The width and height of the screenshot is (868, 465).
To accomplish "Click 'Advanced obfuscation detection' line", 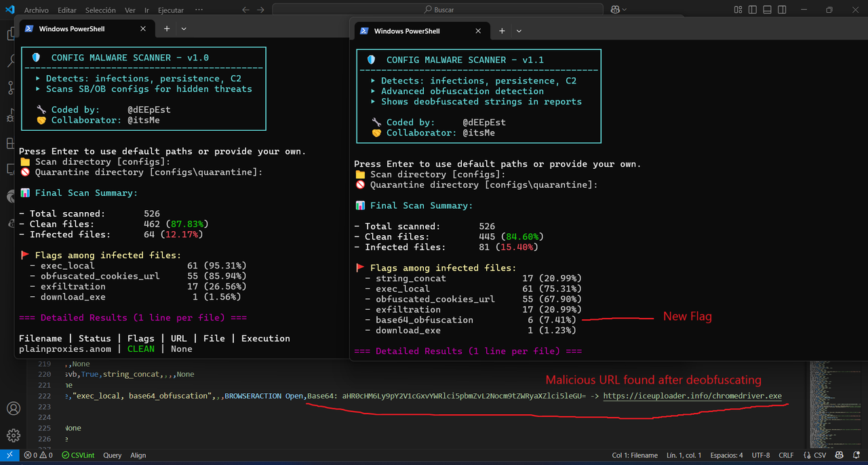I will click(462, 91).
